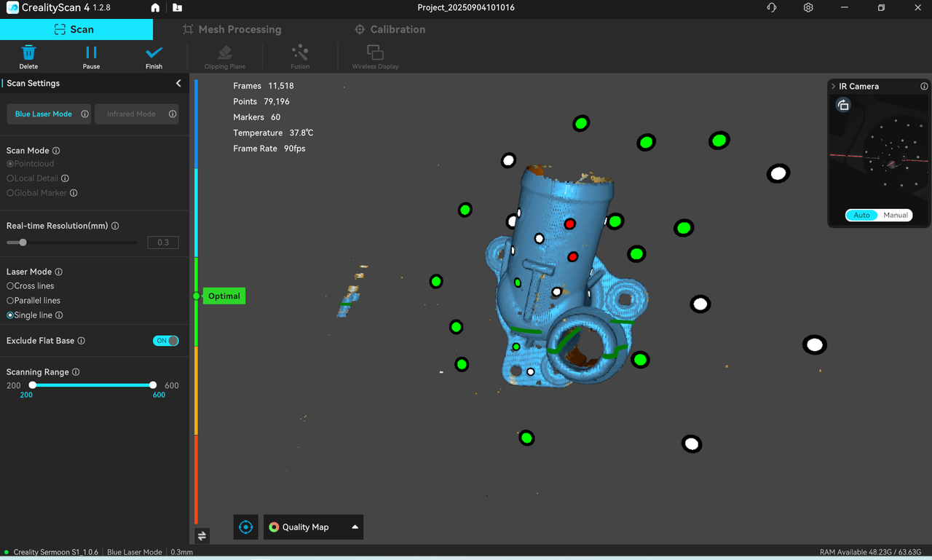
Task: Click the Delete trash icon
Action: (x=28, y=53)
